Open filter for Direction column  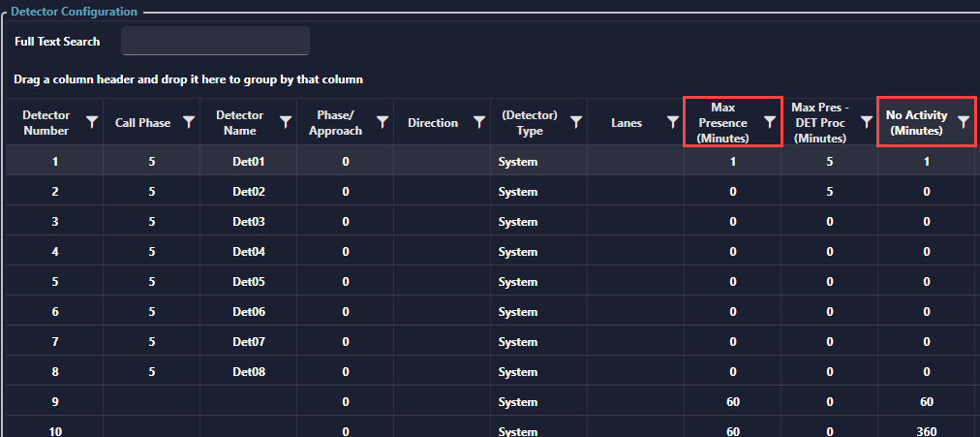coord(479,122)
